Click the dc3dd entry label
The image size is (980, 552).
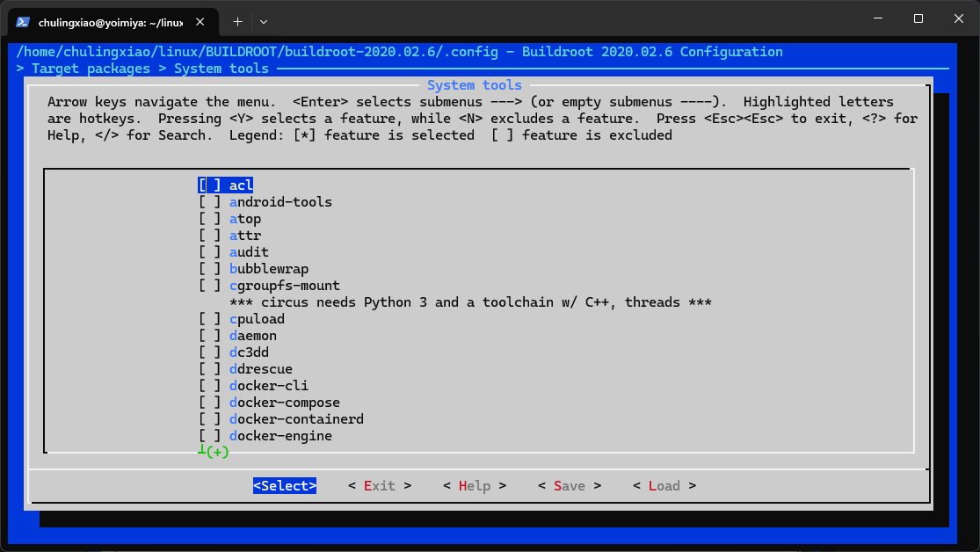[x=249, y=352]
